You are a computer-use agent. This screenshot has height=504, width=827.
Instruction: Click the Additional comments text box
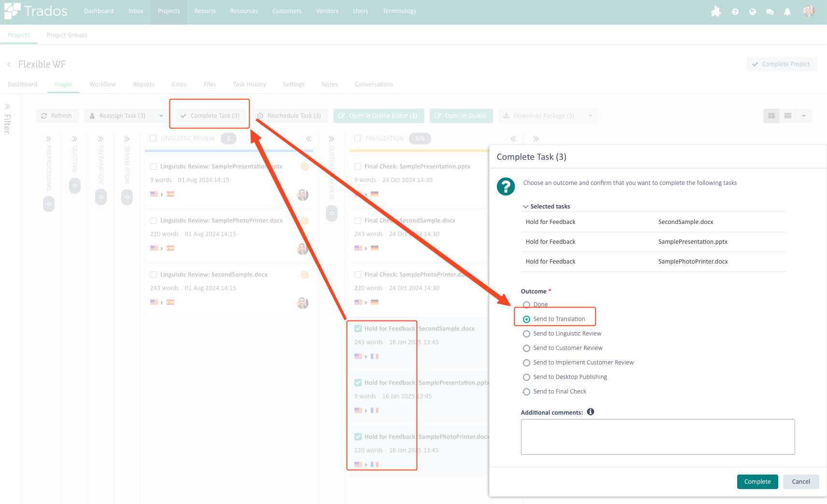[658, 437]
